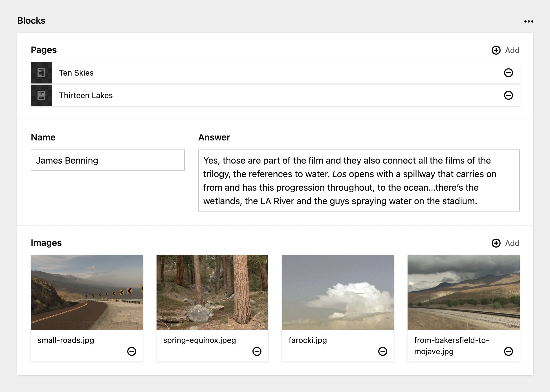The height and width of the screenshot is (392, 550).
Task: Click the plus icon next to Pages Add
Action: (496, 50)
